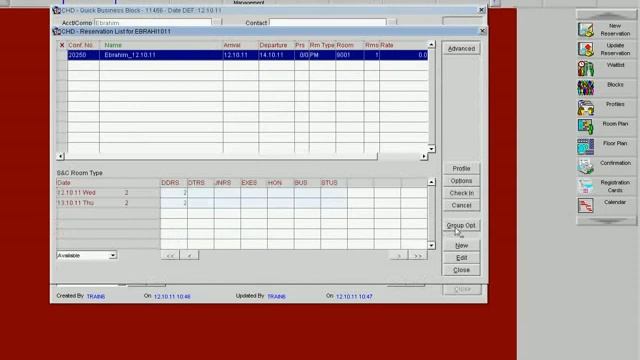Click the Group Opt button
640x360 pixels.
[x=461, y=225]
